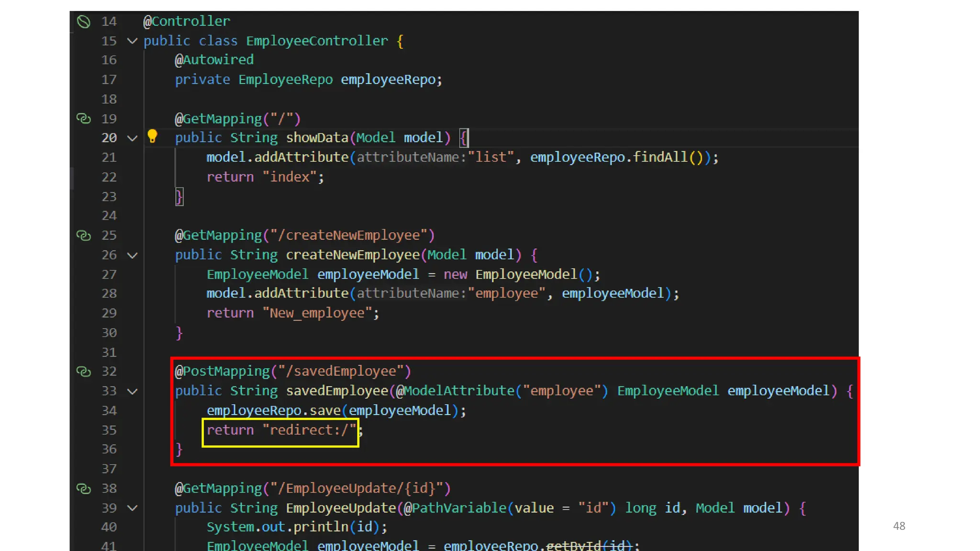Click the gutter icon beside line 14 @Controller
Screen dimensions: 980x551
84,22
